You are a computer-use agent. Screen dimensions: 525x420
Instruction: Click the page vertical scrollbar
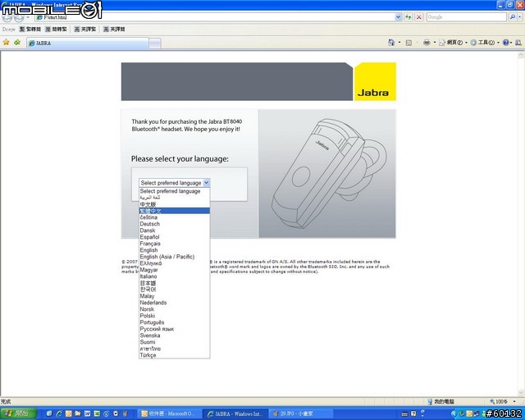tap(522, 223)
